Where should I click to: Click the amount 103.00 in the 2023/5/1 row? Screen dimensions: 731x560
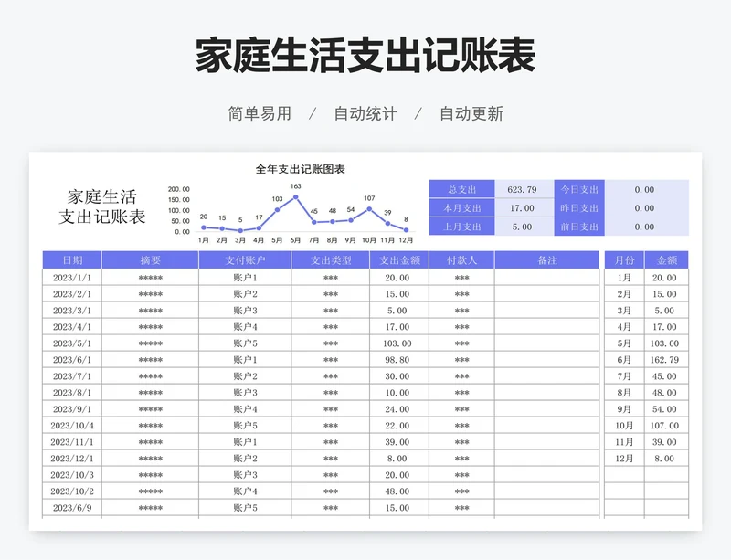(x=397, y=343)
